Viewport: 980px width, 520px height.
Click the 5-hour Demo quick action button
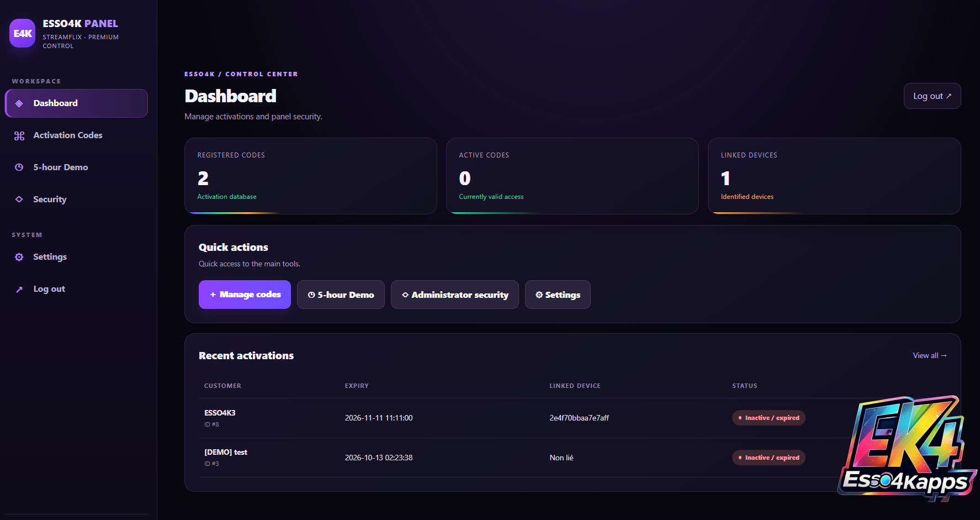341,295
